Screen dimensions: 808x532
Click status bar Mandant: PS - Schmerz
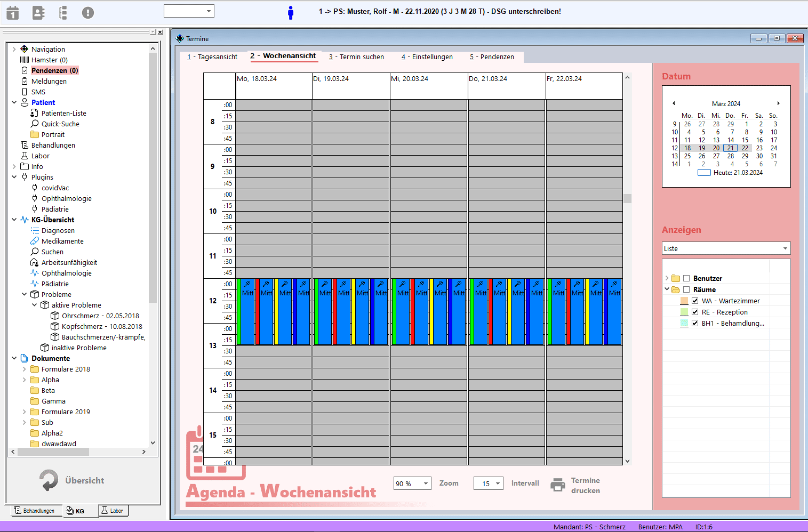(x=589, y=527)
